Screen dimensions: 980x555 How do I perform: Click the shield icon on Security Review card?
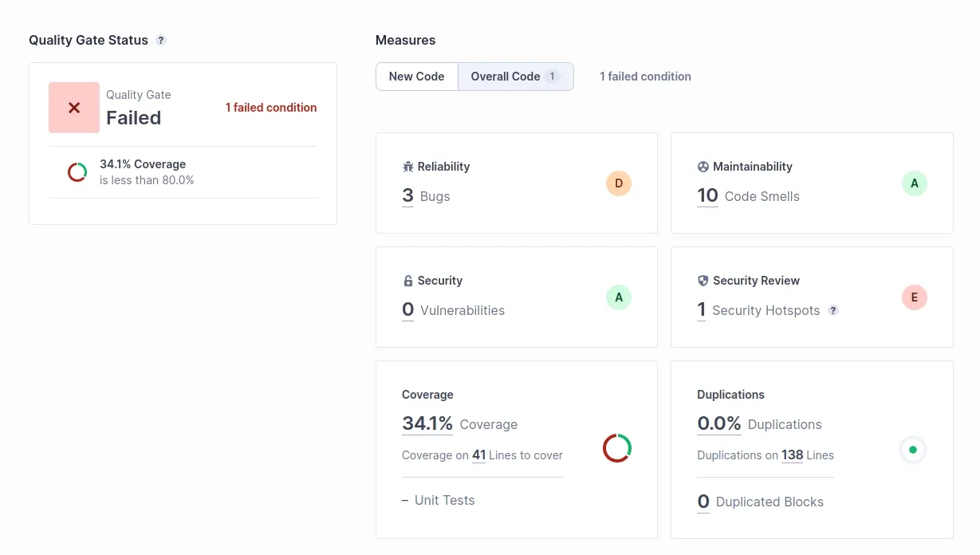coord(703,281)
